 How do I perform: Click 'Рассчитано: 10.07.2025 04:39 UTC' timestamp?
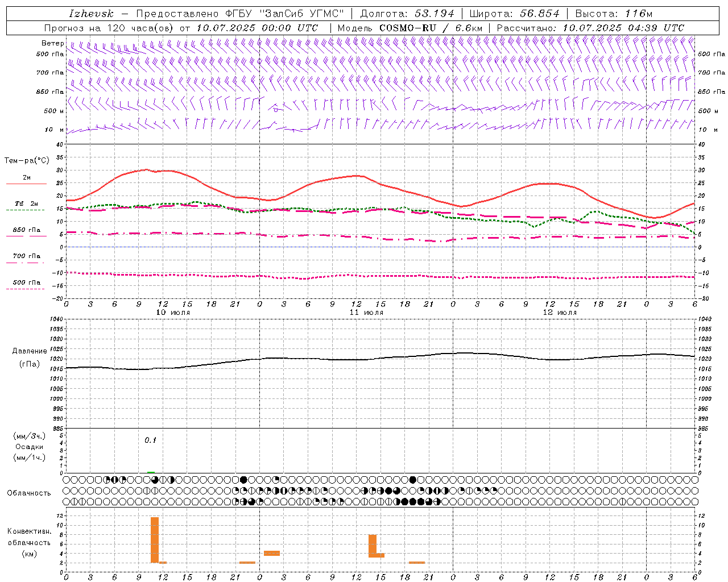click(x=590, y=28)
